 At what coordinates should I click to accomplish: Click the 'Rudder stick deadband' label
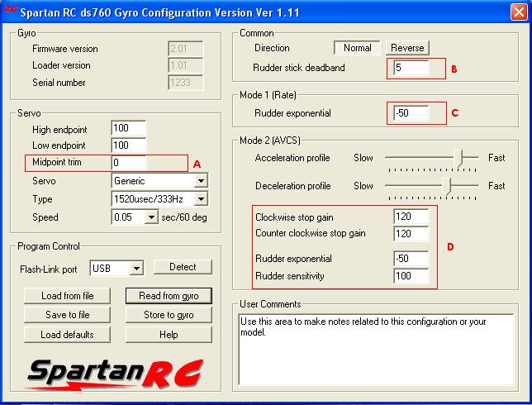point(299,68)
